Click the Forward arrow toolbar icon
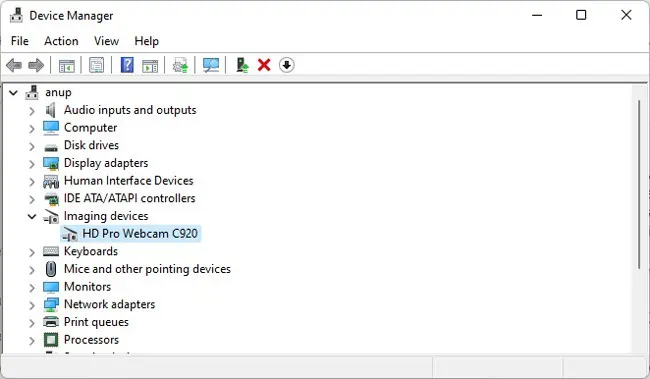The width and height of the screenshot is (650, 379). 36,65
